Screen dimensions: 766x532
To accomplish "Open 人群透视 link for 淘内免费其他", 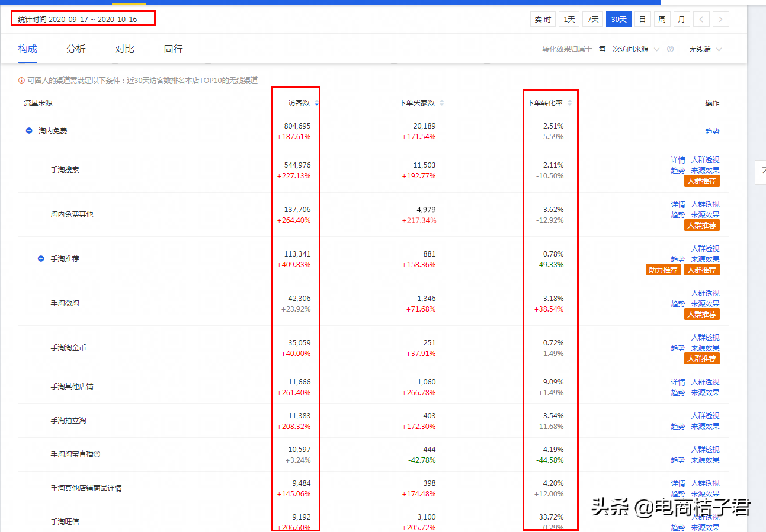I will (x=705, y=204).
